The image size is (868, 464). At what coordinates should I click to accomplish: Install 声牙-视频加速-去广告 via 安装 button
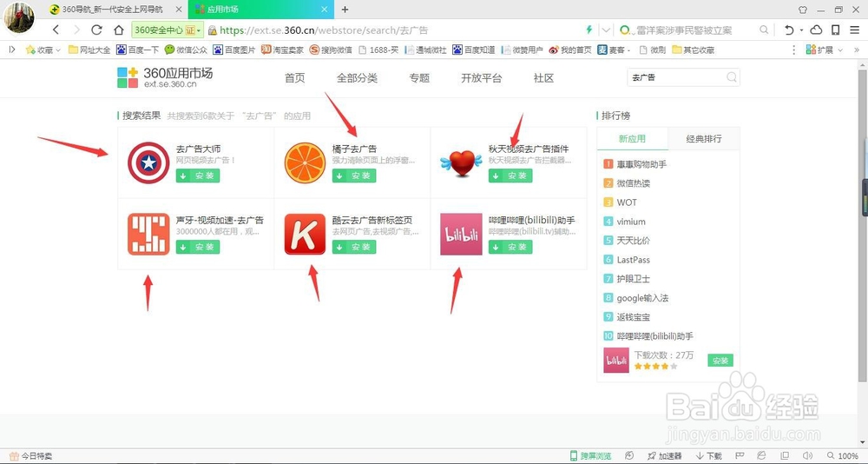(x=198, y=248)
